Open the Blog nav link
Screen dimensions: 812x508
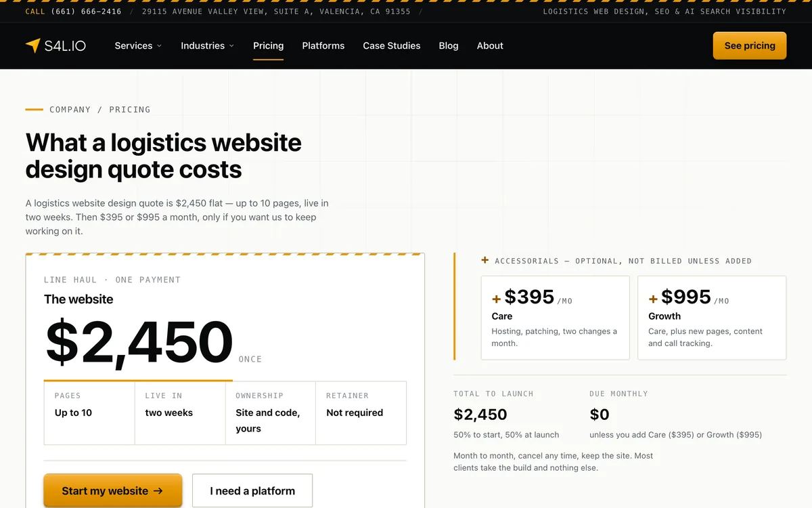449,46
